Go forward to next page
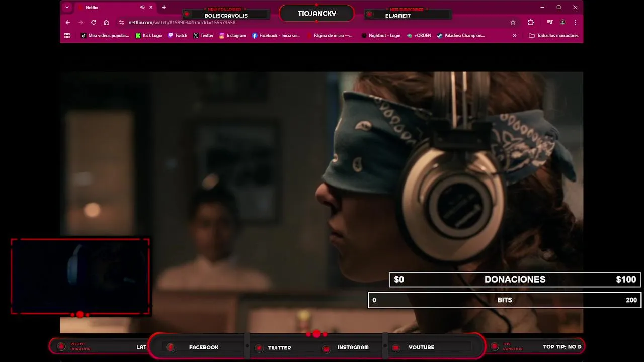The width and height of the screenshot is (644, 362). (80, 22)
